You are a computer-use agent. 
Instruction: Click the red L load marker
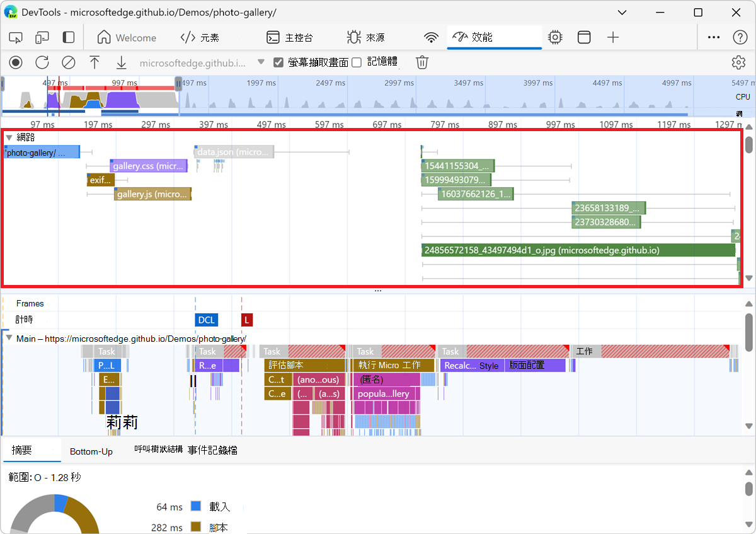click(247, 320)
